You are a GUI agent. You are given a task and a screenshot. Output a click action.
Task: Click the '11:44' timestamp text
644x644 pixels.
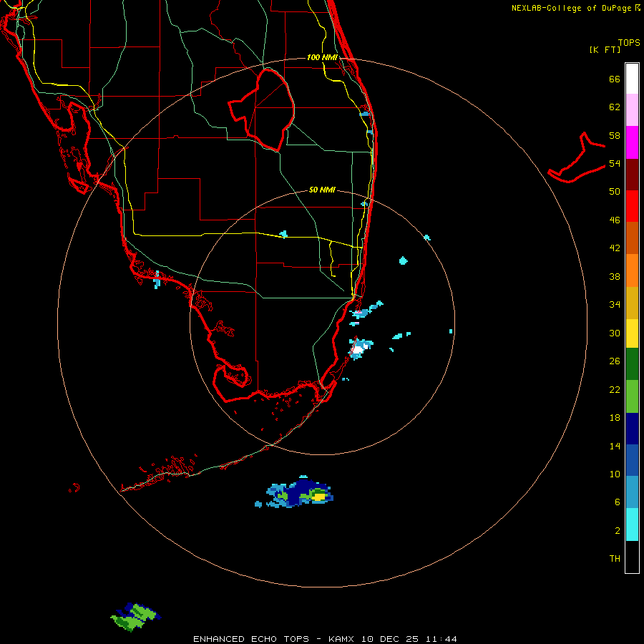click(441, 639)
